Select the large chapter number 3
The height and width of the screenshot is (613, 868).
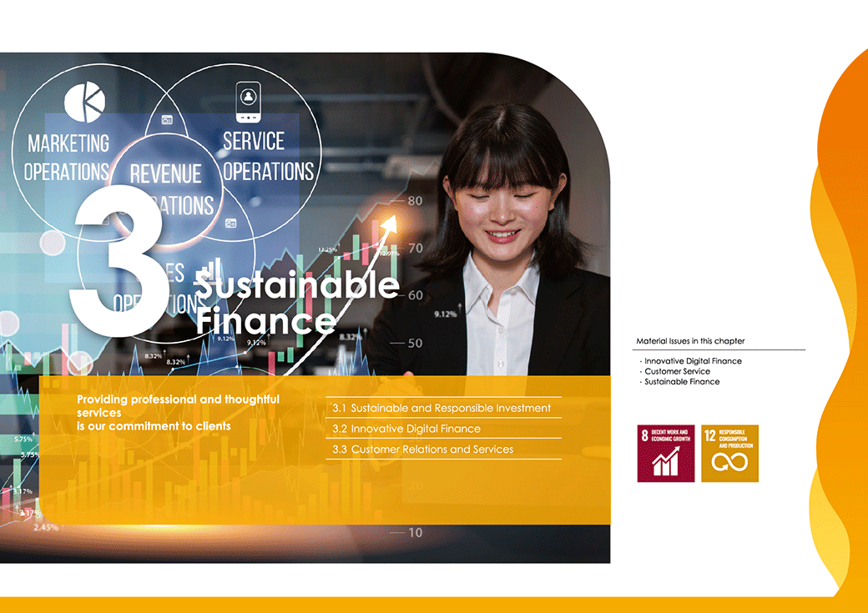click(118, 260)
